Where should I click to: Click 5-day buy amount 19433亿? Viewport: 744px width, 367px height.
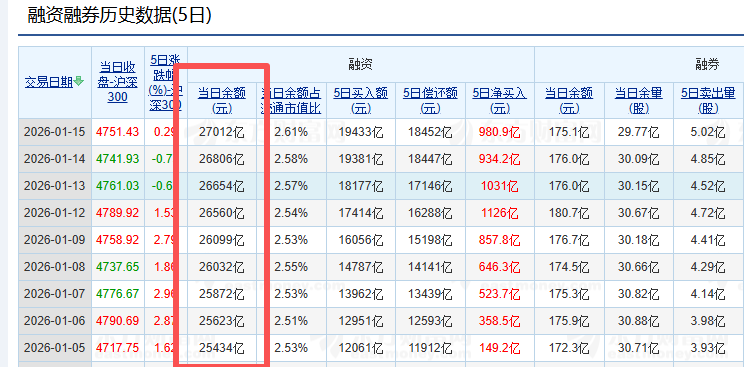click(x=361, y=132)
